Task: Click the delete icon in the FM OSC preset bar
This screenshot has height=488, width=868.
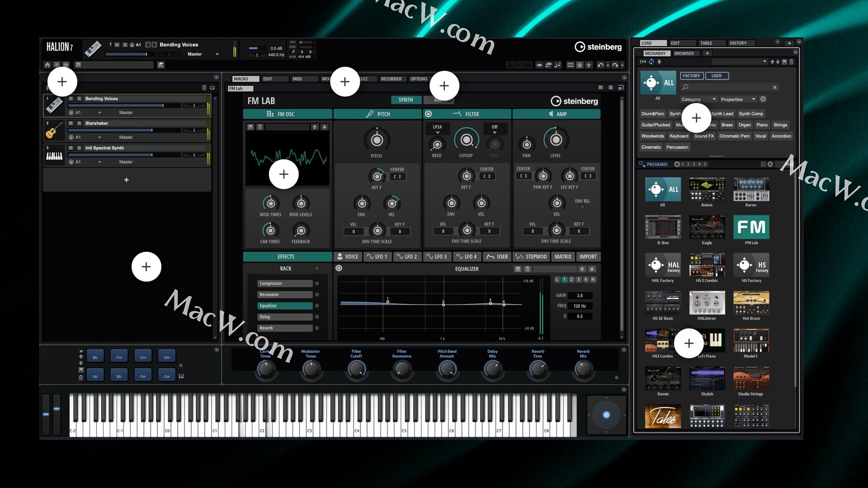Action: [260, 127]
